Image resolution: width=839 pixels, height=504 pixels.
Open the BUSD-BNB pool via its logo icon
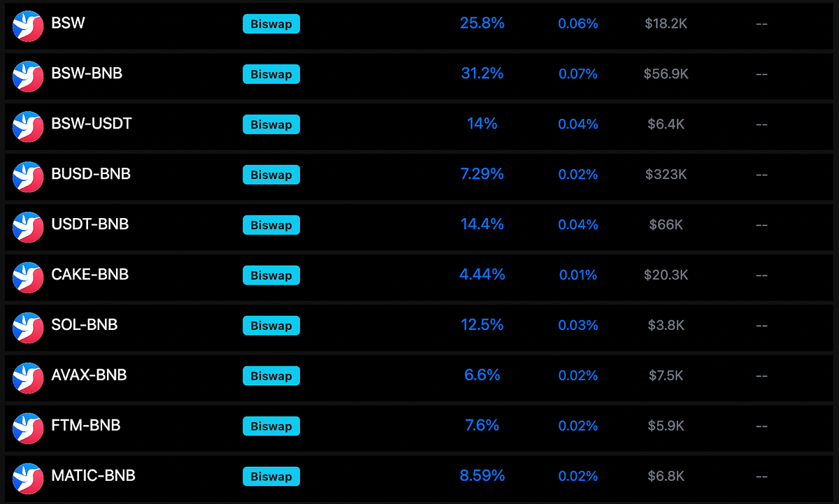pyautogui.click(x=28, y=177)
